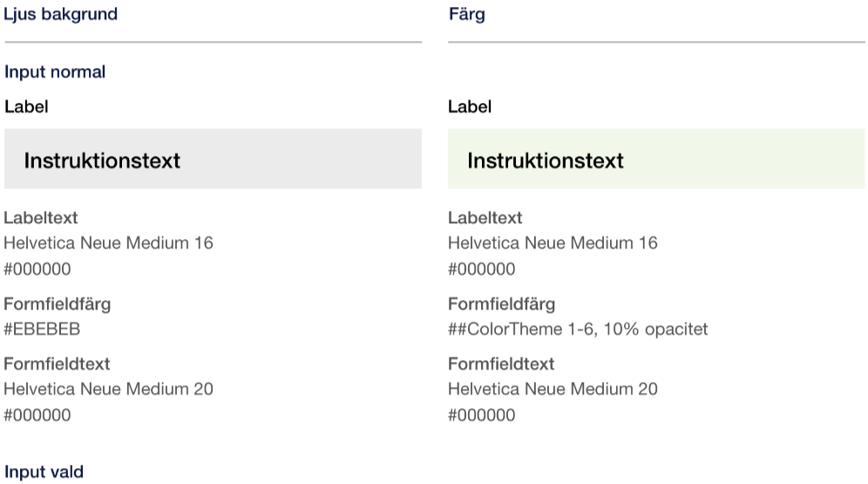Click the right Labeltext heading
This screenshot has width=868, height=484.
pos(485,218)
